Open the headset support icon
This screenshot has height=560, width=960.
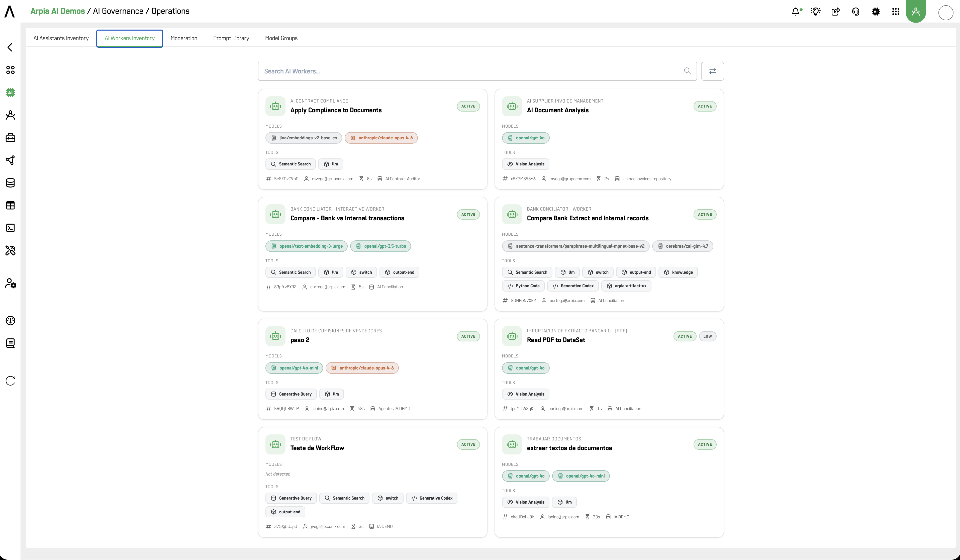click(x=856, y=12)
